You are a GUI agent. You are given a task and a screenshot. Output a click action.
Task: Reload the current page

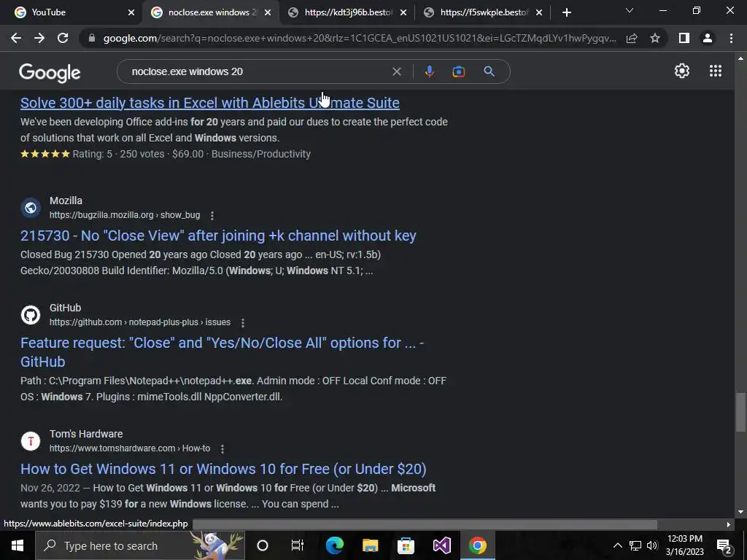tap(63, 38)
